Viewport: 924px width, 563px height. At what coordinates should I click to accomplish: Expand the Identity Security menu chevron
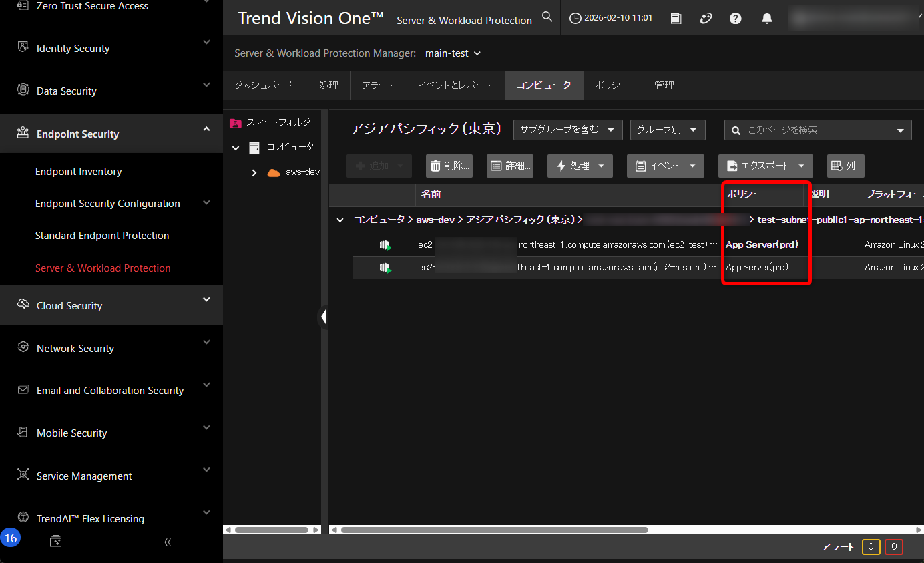[x=206, y=43]
